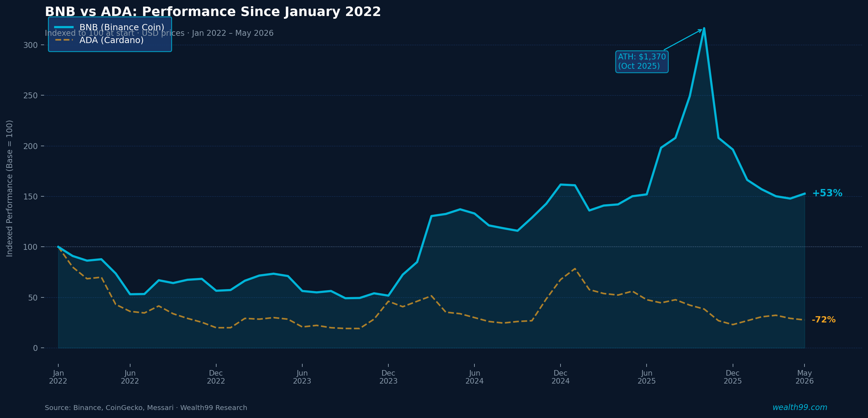Image resolution: width=868 pixels, height=418 pixels.
Task: Click the y-axis tick label '150'
Action: tap(30, 197)
